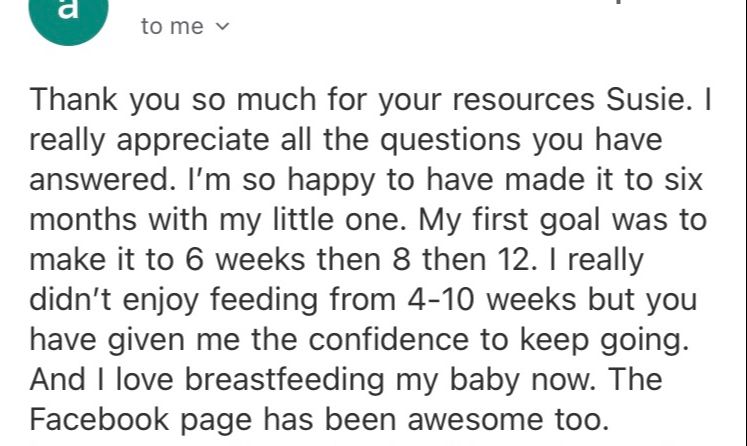Click the 'to me' recipient label
747x446 pixels.
pyautogui.click(x=172, y=26)
